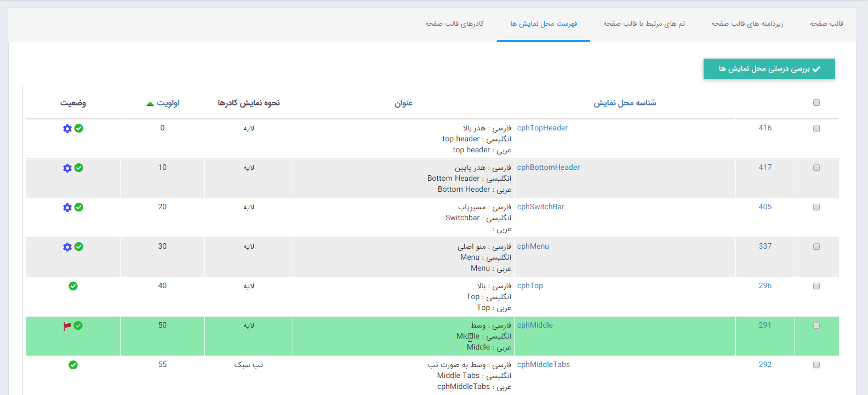Sort by اولویت column header

coord(168,103)
